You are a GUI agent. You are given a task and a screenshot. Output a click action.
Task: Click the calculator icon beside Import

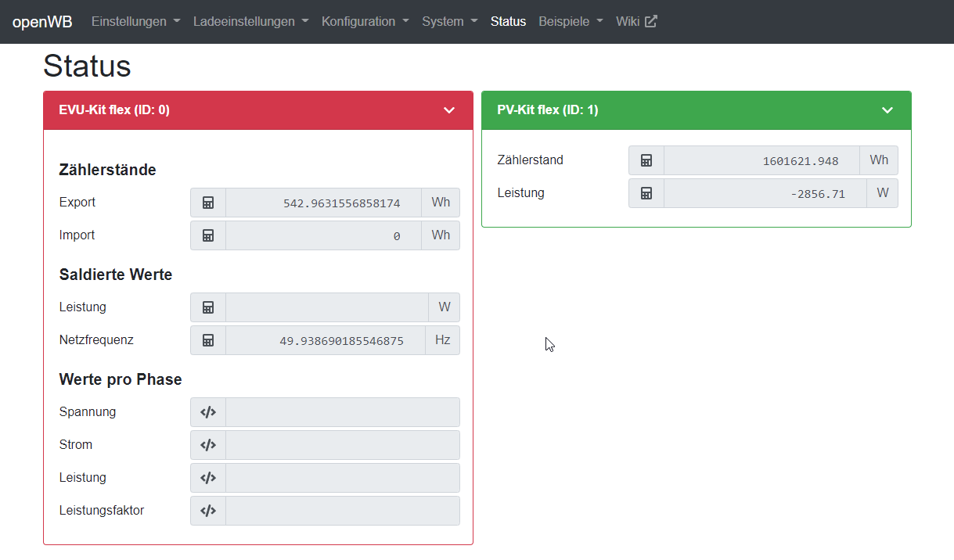pos(208,235)
